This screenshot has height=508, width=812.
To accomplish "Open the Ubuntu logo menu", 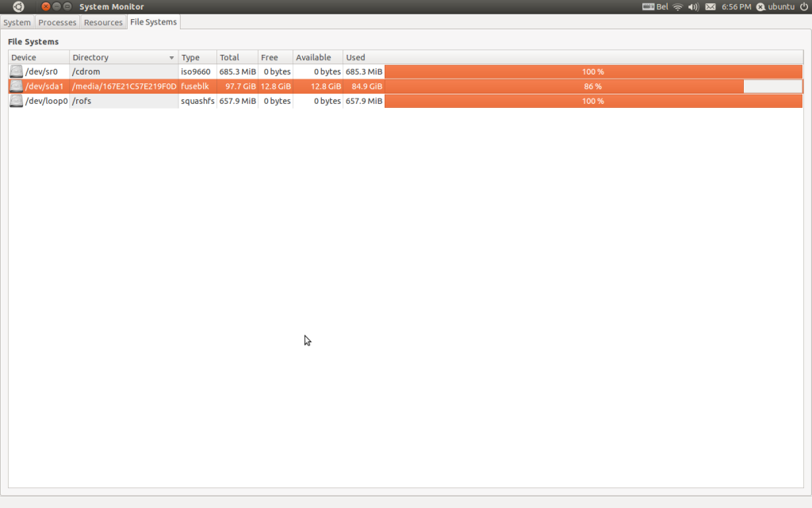I will point(18,6).
